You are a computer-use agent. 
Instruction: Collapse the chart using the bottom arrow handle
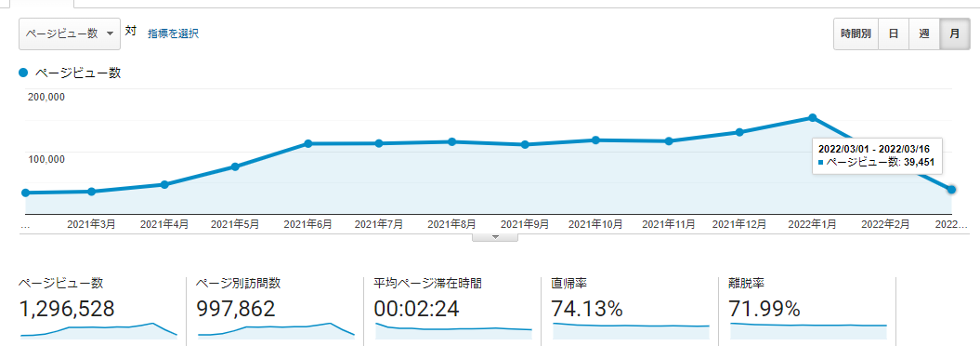point(495,237)
